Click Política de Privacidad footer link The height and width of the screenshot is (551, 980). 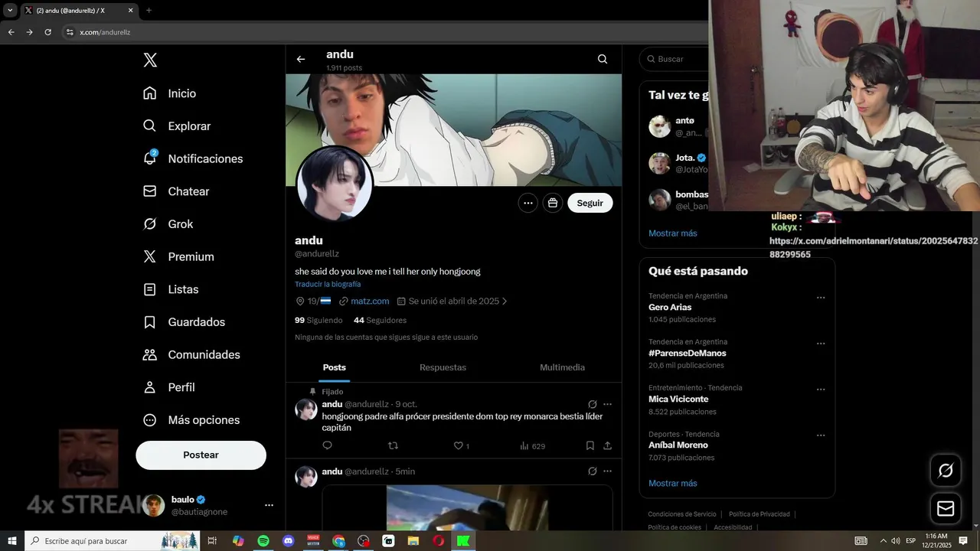[x=759, y=514]
